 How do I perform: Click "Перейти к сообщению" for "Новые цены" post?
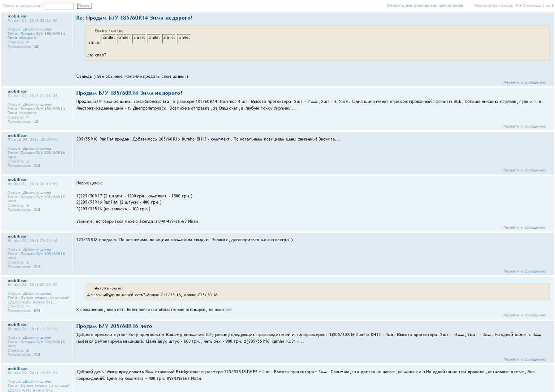point(524,227)
